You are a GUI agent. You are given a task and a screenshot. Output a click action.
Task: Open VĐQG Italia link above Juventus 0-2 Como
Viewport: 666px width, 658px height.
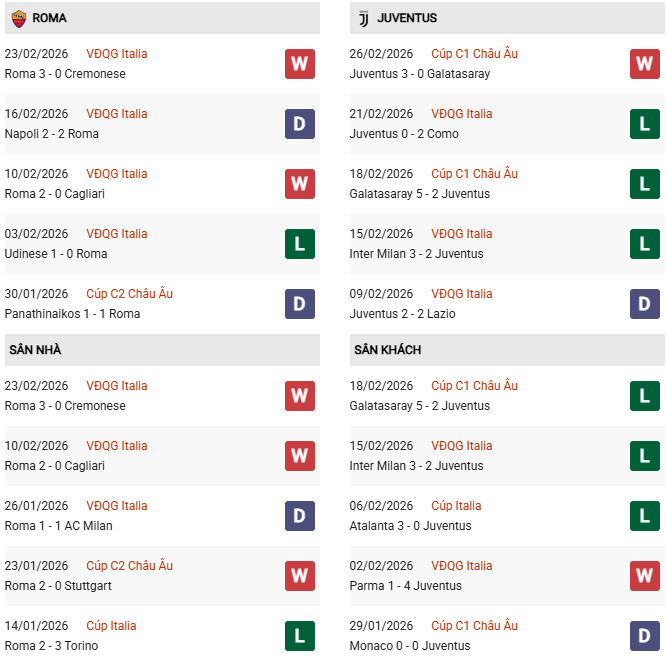tap(462, 114)
